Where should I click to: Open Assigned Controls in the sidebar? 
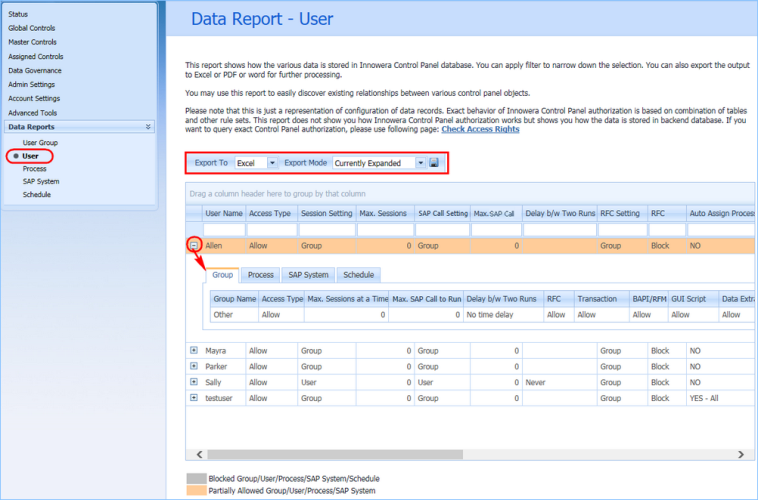[35, 57]
